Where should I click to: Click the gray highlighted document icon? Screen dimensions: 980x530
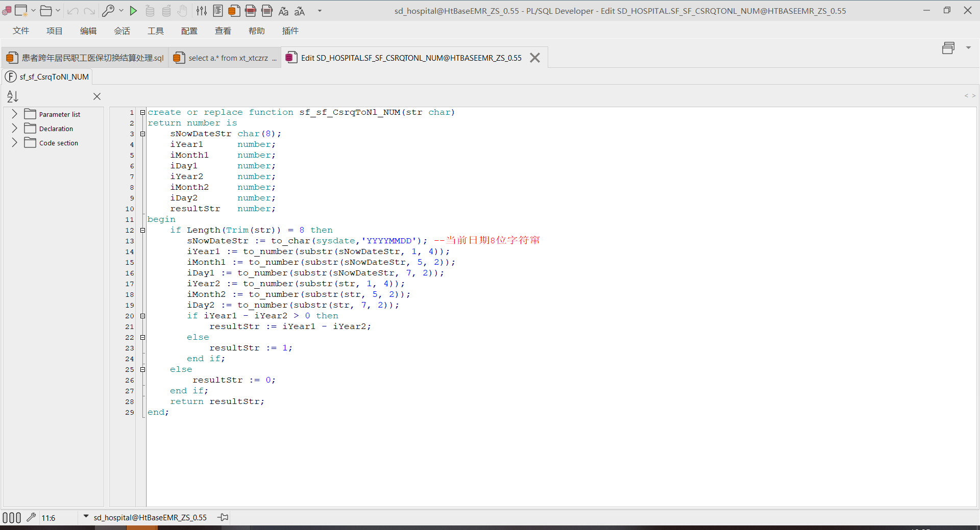[267, 11]
